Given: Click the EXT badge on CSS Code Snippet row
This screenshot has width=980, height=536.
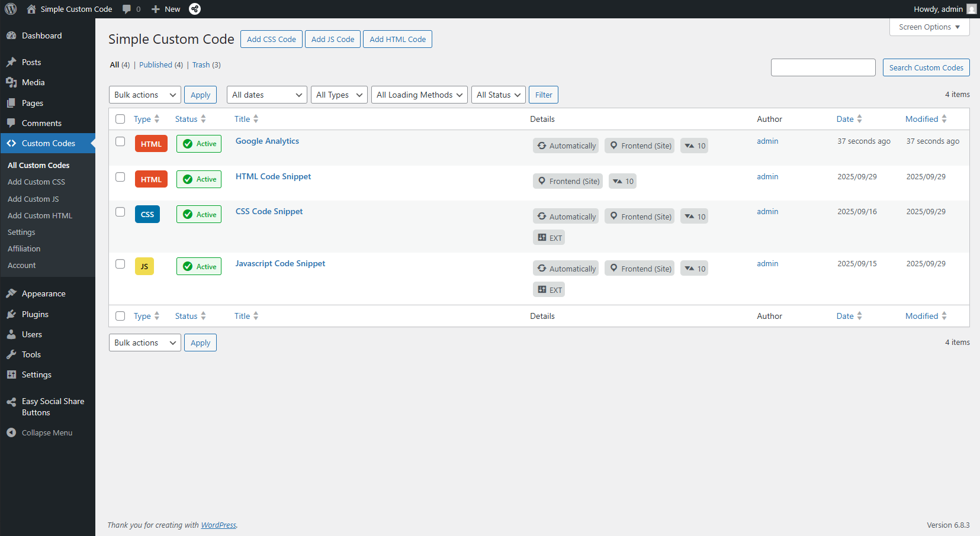Looking at the screenshot, I should pos(549,238).
